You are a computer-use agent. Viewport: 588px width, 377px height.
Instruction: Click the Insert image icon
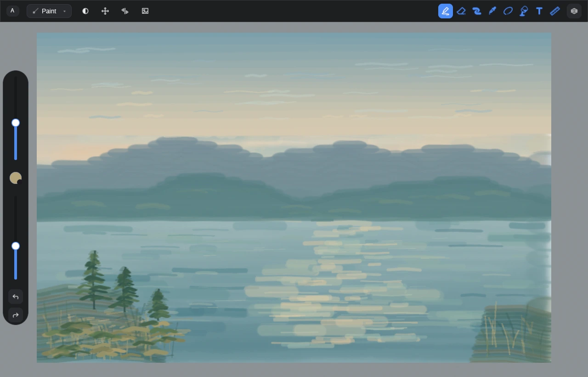145,11
